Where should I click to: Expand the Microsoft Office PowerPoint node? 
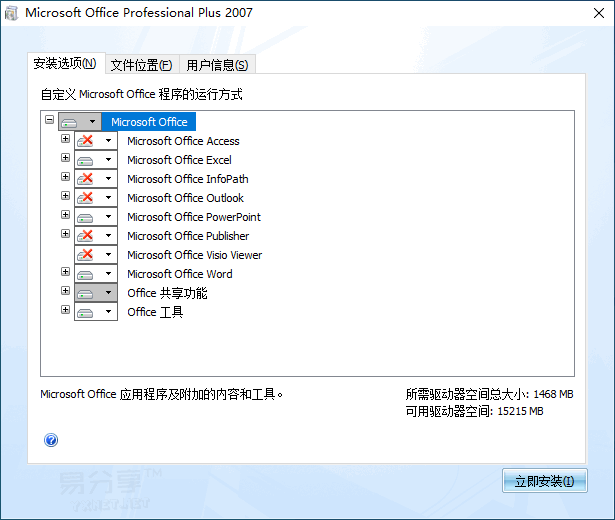click(66, 215)
